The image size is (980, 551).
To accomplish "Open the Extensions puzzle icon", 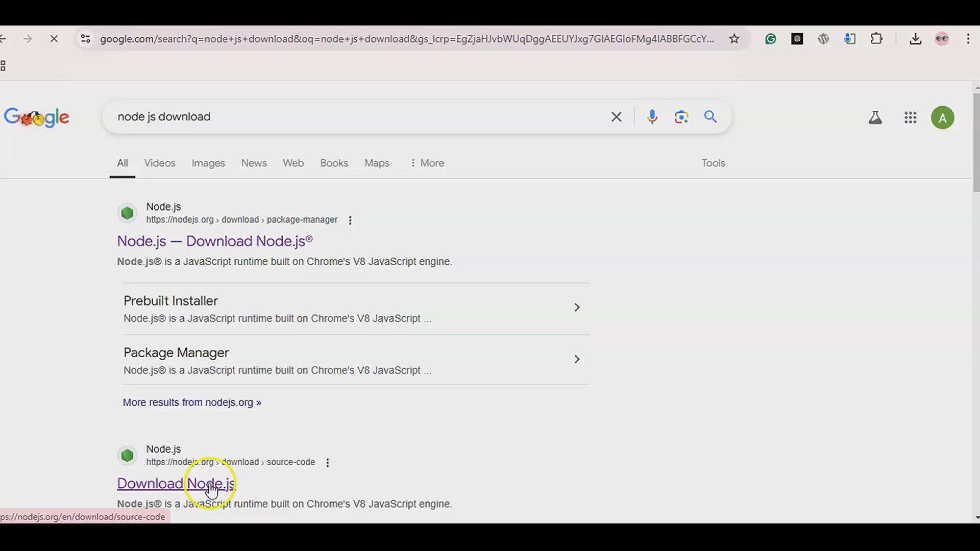I will (x=876, y=39).
